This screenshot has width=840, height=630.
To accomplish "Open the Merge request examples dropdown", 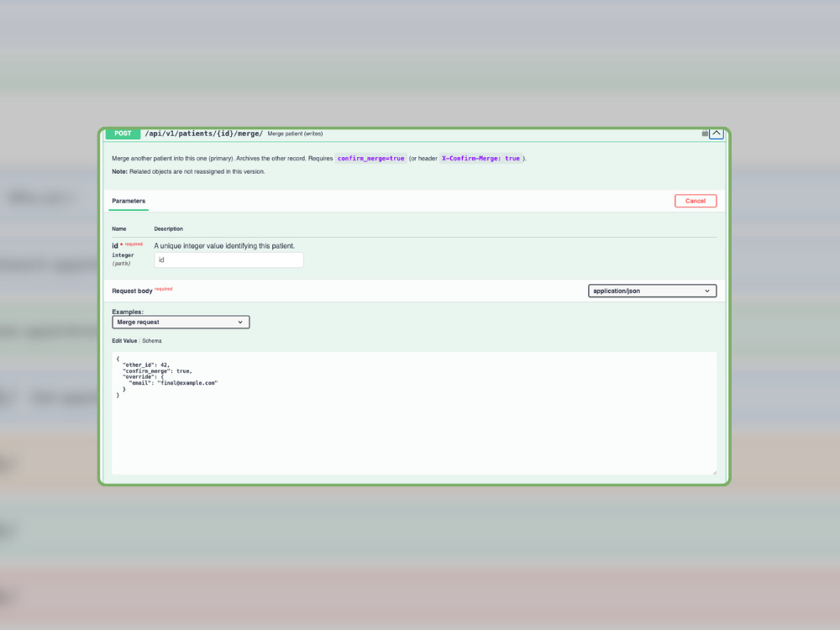I will [x=181, y=322].
